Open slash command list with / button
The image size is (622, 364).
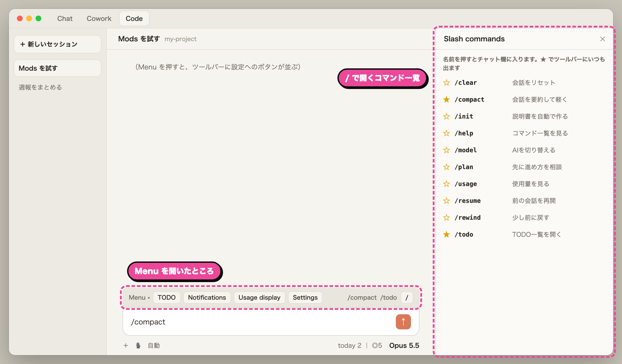click(x=407, y=297)
